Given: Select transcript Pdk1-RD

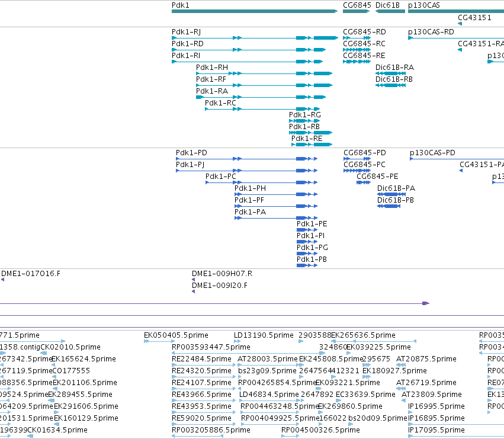Looking at the screenshot, I should click(x=249, y=50).
